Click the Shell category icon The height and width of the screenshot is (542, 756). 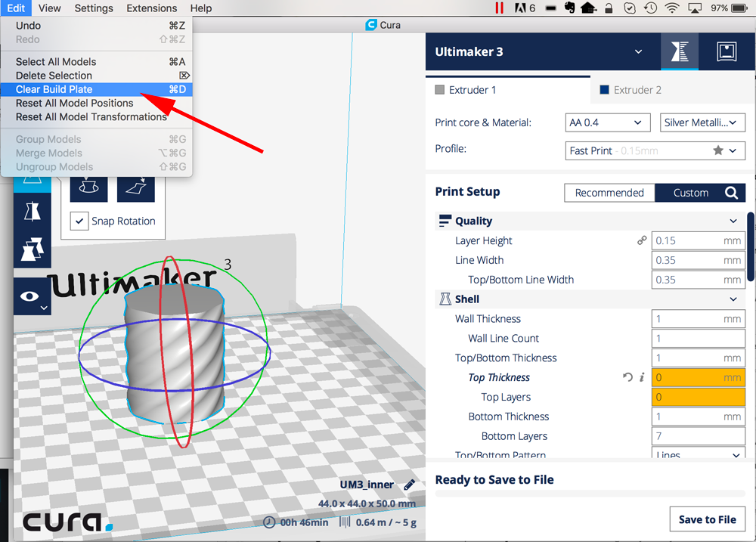(x=445, y=299)
